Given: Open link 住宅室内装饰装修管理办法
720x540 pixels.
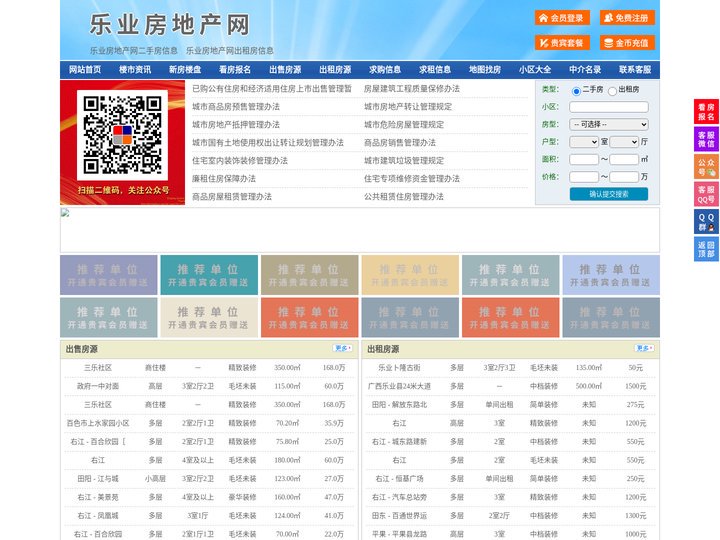Looking at the screenshot, I should (x=240, y=161).
